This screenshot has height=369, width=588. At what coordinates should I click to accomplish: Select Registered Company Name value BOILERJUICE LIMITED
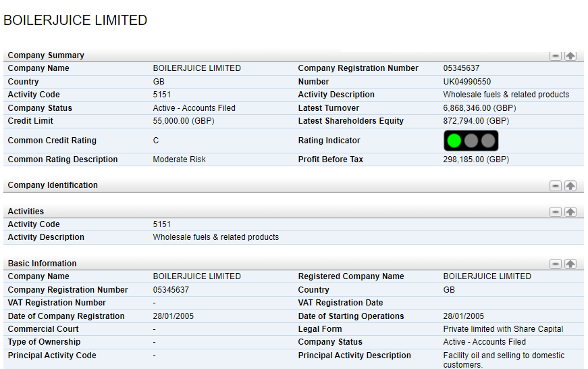tap(487, 276)
